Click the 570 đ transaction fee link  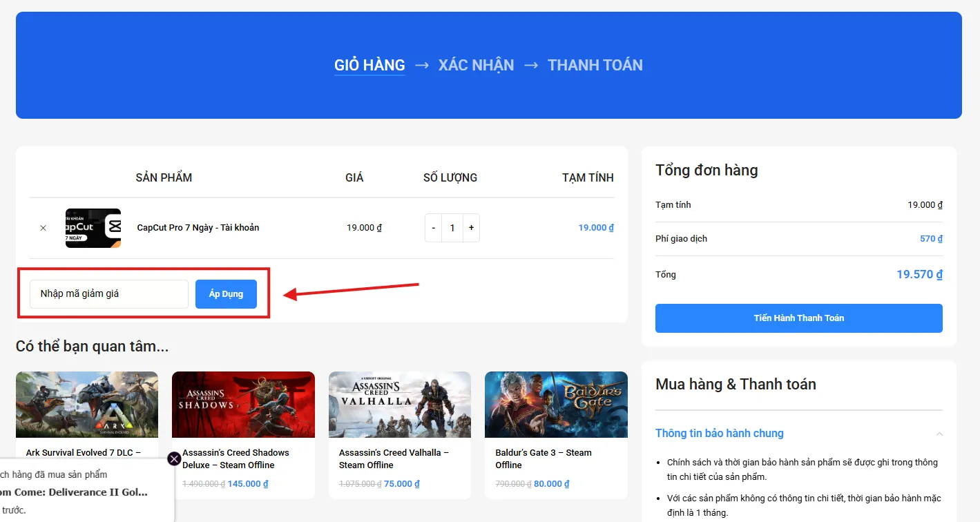(x=930, y=238)
